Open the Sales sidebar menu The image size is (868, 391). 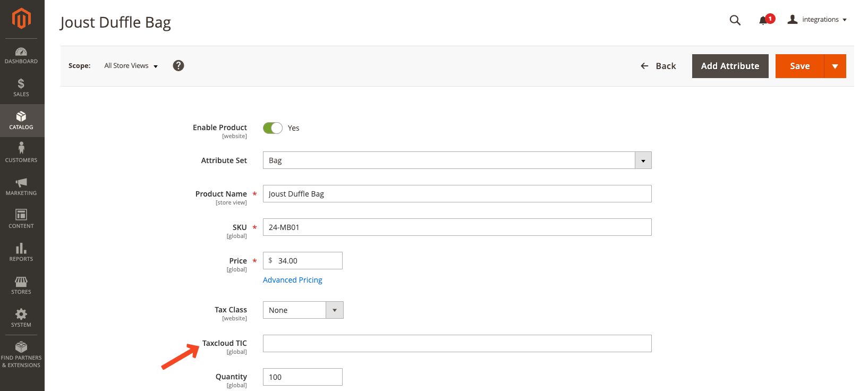(x=21, y=88)
